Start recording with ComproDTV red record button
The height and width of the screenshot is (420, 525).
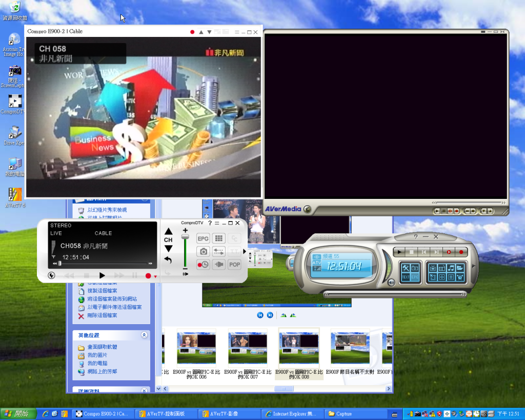[x=148, y=276]
